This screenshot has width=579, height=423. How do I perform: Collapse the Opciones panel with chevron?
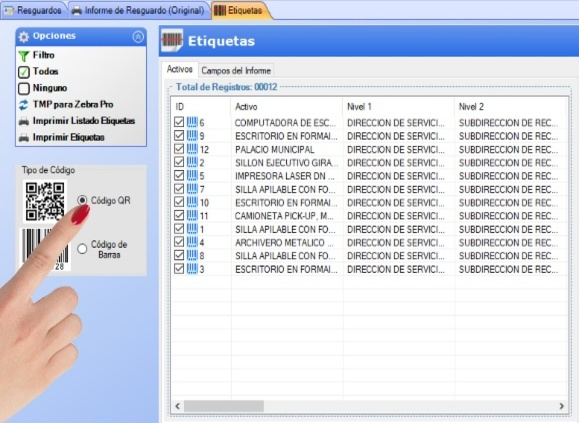138,37
